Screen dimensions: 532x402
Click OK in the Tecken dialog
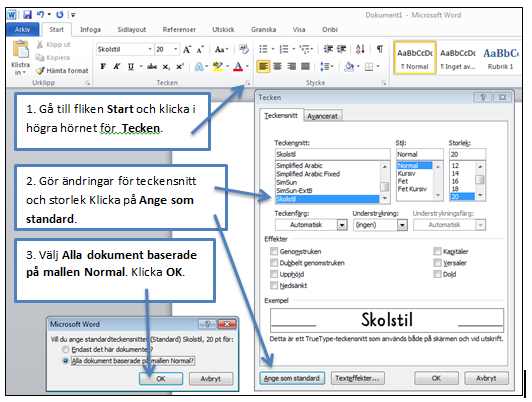click(x=436, y=378)
